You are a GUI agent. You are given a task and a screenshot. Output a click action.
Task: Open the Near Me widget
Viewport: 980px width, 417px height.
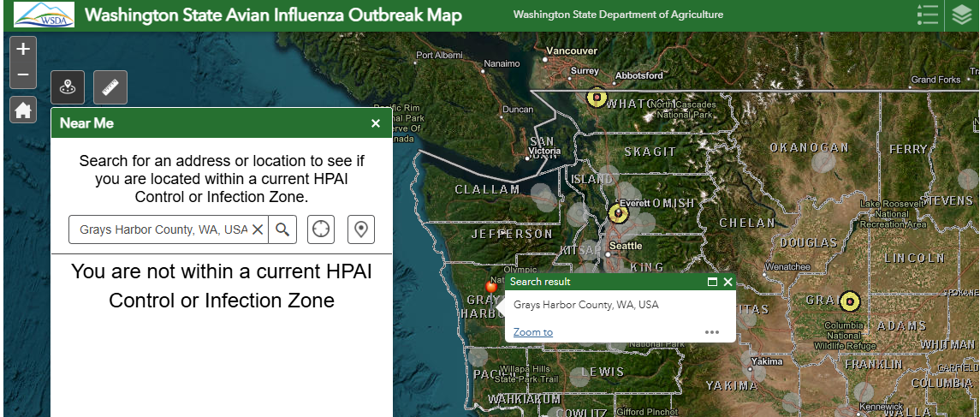(x=68, y=87)
